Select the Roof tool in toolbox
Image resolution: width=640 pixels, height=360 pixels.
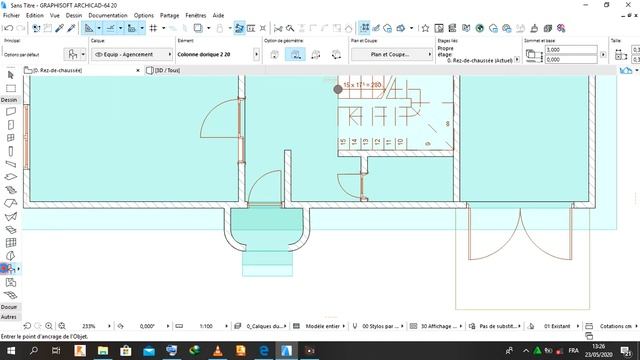(x=11, y=203)
